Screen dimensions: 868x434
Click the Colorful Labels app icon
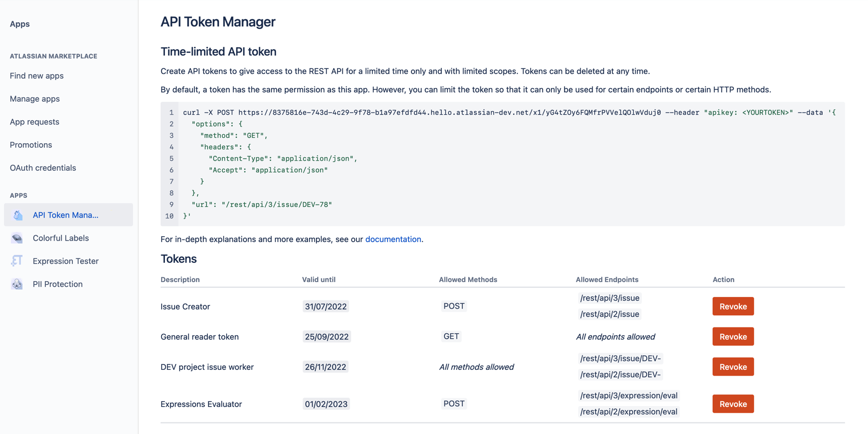click(x=17, y=238)
